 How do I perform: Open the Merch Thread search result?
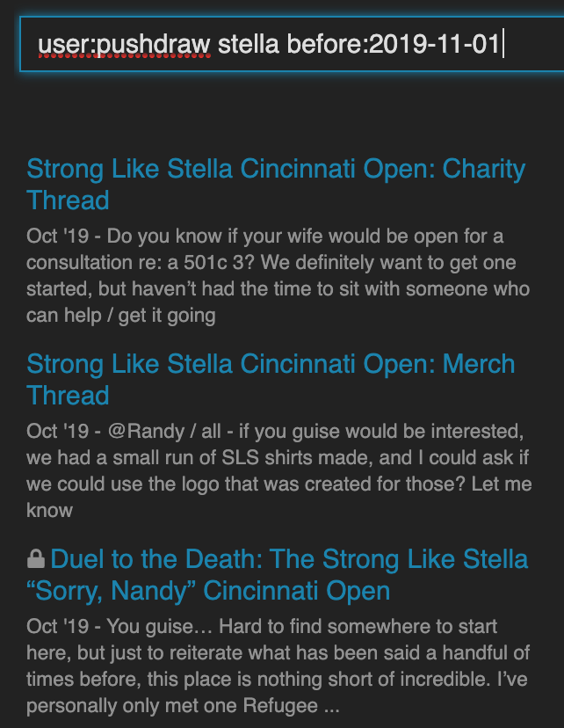click(271, 379)
